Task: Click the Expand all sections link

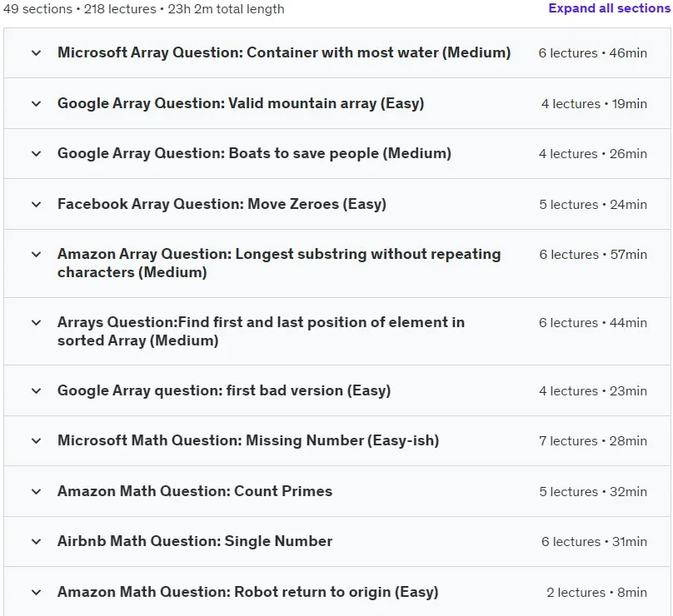Action: [609, 8]
